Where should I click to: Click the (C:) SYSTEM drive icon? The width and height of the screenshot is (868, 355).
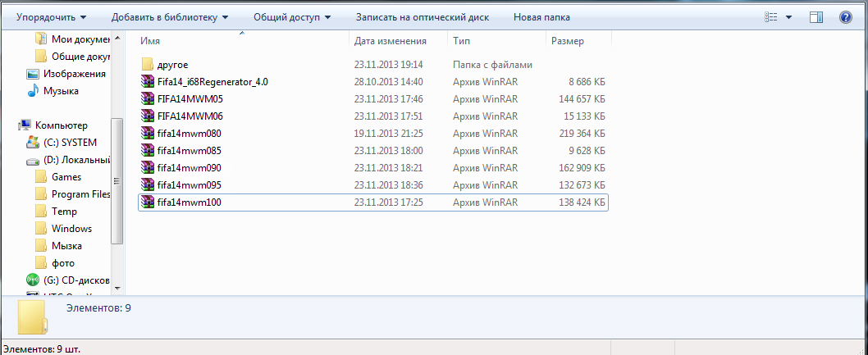33,142
